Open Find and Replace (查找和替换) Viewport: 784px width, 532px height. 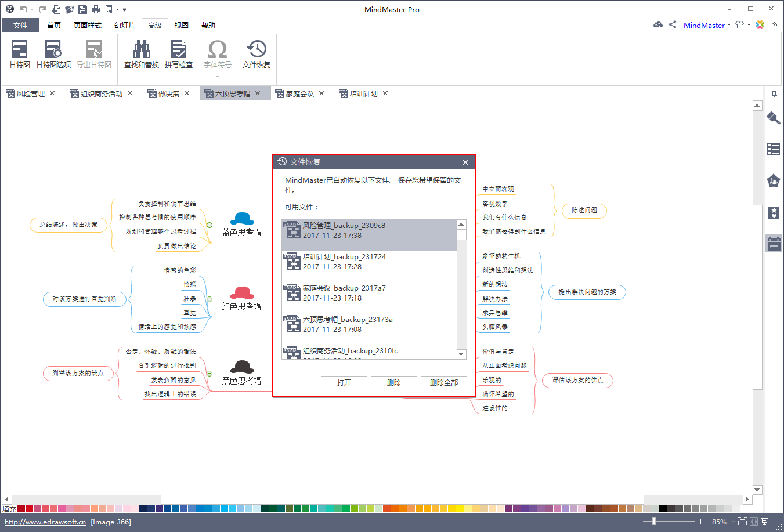(142, 54)
